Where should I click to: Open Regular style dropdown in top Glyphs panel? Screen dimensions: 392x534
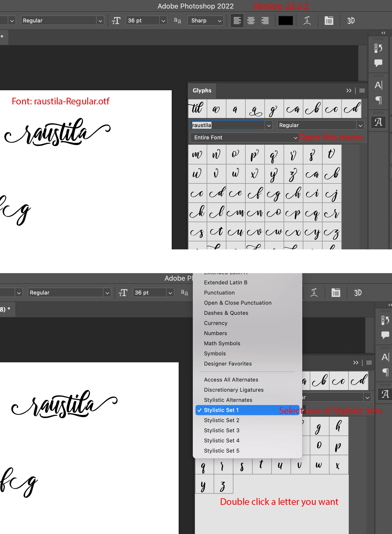tap(321, 125)
